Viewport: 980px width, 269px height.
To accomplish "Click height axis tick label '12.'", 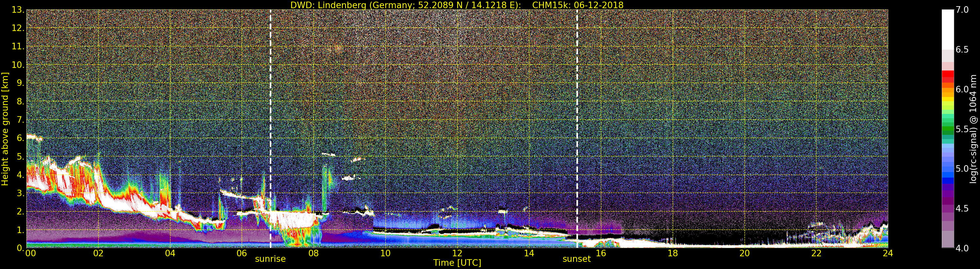I will coord(18,28).
